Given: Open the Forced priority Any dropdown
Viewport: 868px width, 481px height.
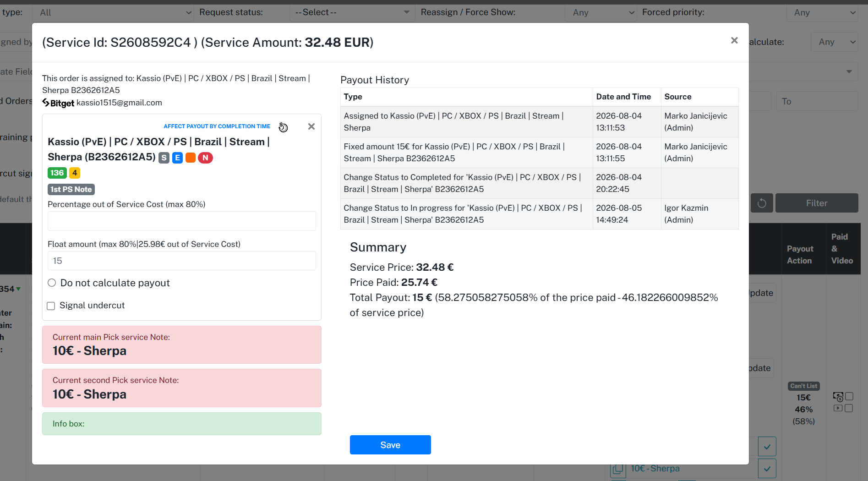Looking at the screenshot, I should click(x=824, y=12).
